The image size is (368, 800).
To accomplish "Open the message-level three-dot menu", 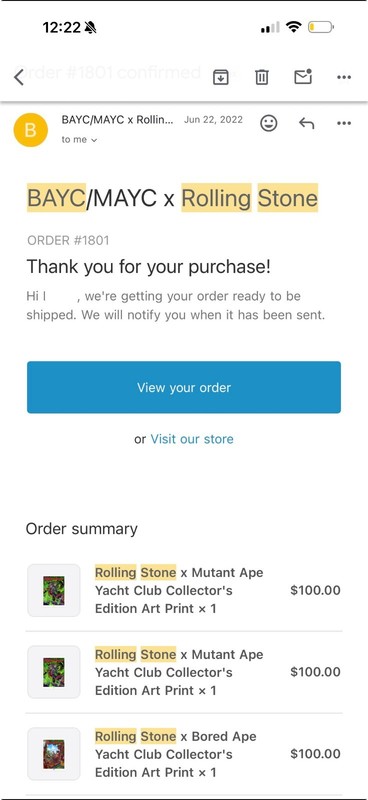I will pos(344,123).
